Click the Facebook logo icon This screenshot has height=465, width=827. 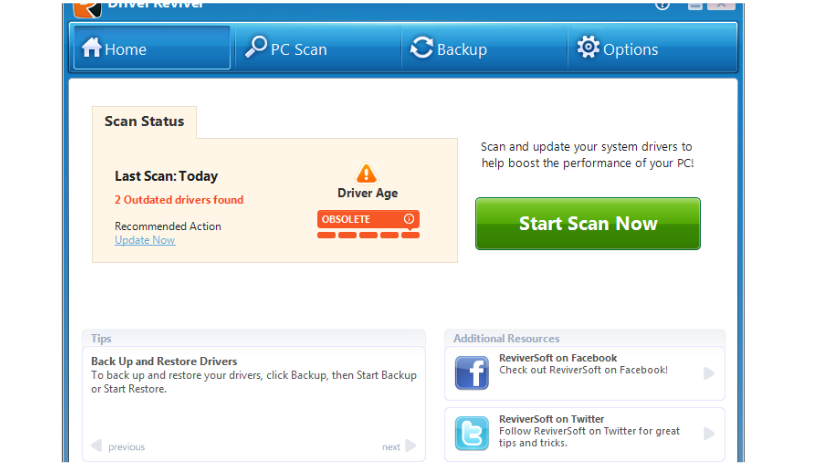pyautogui.click(x=472, y=373)
